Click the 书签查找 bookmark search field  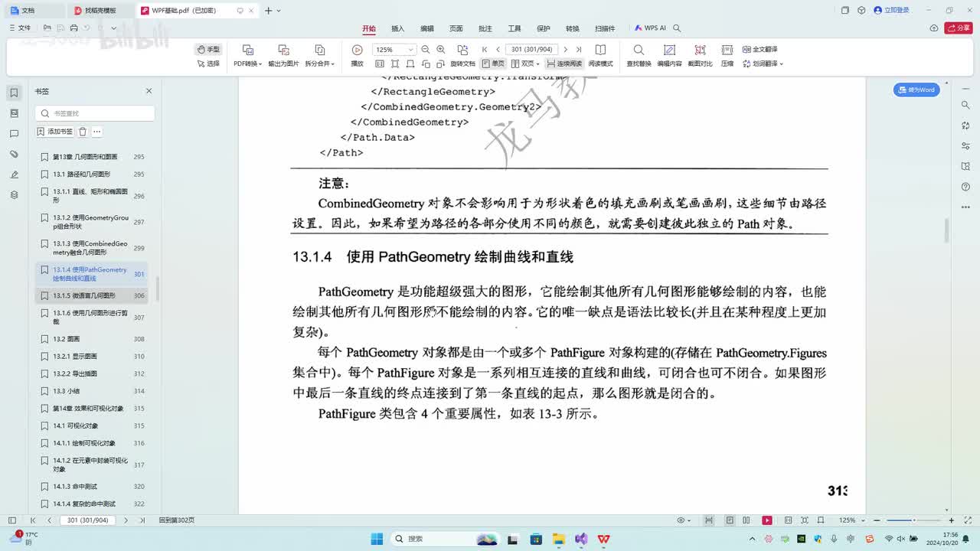click(x=95, y=113)
